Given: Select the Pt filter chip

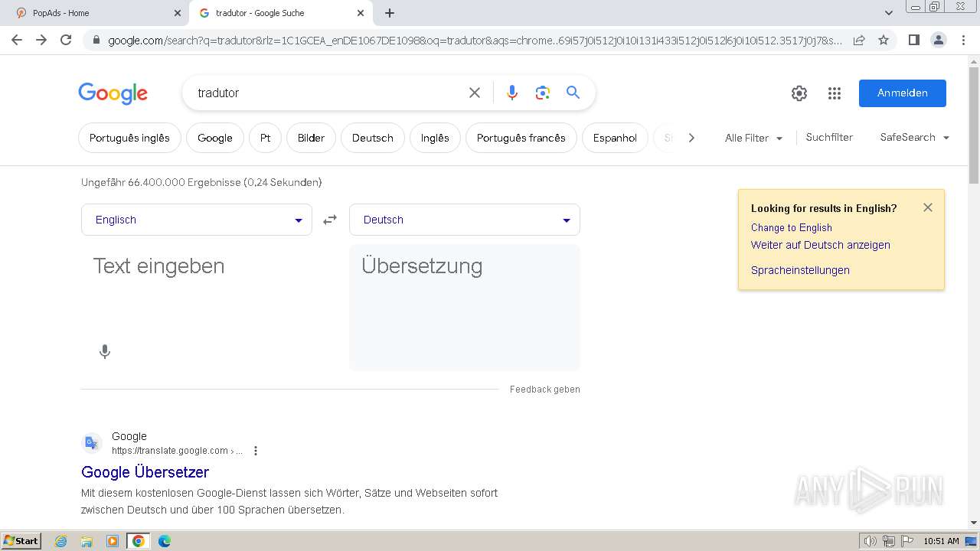Looking at the screenshot, I should coord(265,138).
